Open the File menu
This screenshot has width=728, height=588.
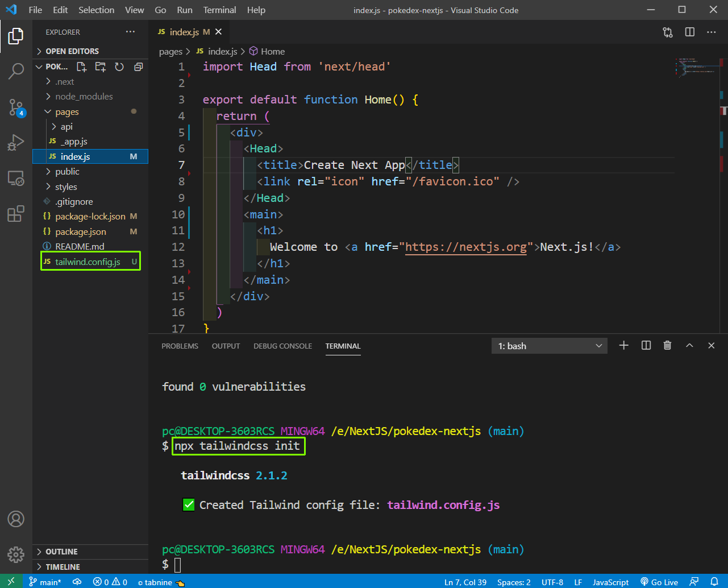pos(35,10)
